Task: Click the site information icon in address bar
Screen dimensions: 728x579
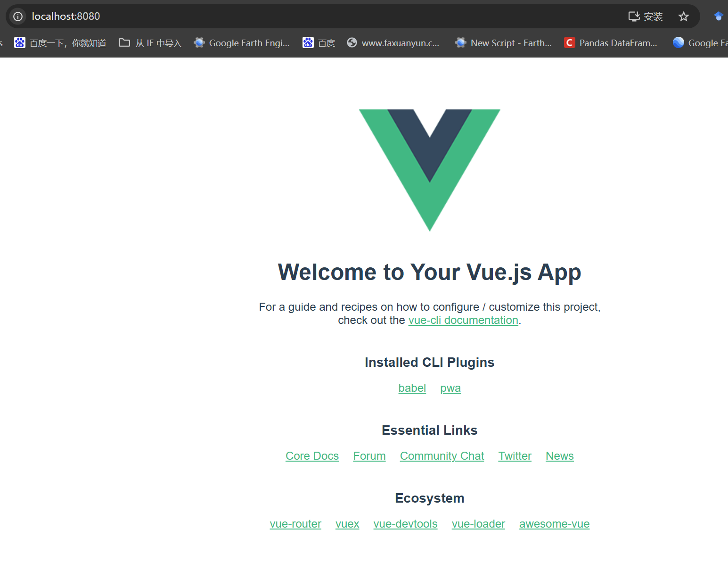Action: (x=18, y=17)
